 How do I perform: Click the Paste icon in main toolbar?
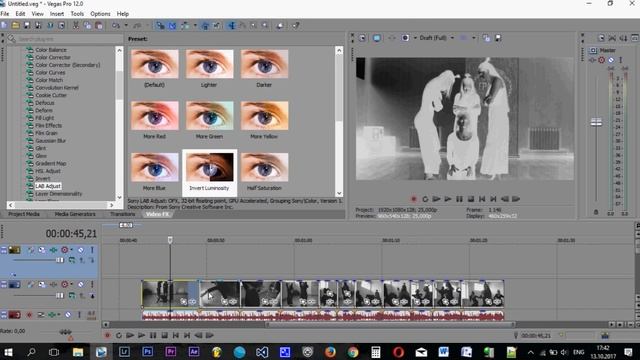coord(99,25)
